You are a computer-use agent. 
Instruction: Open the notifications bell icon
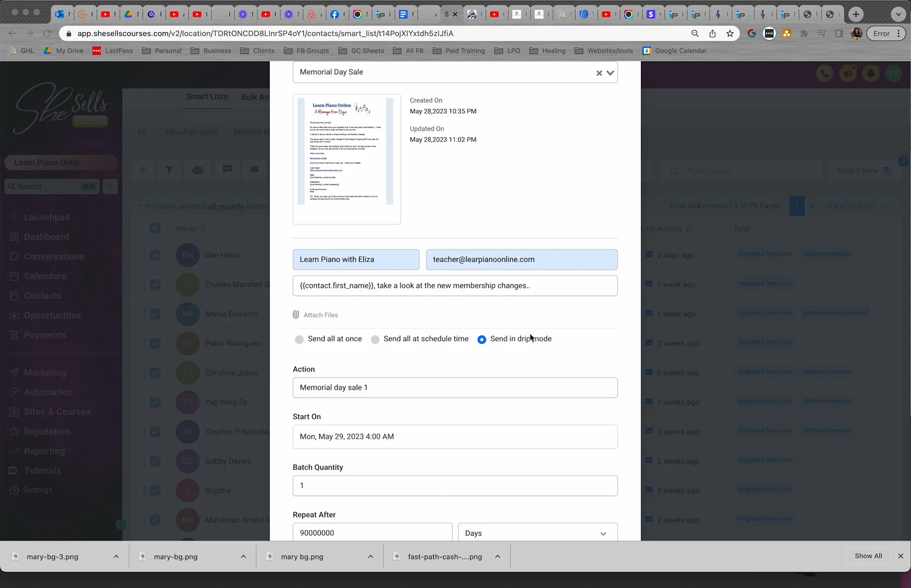pos(871,73)
